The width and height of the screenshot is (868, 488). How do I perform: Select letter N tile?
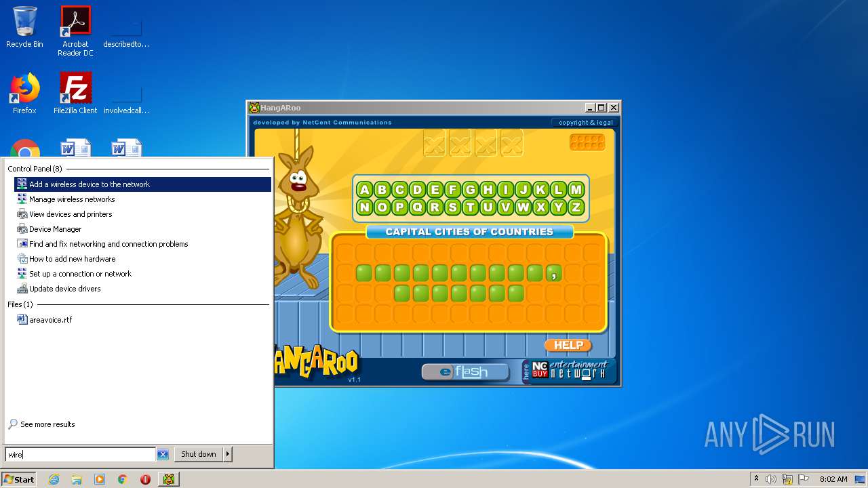365,207
